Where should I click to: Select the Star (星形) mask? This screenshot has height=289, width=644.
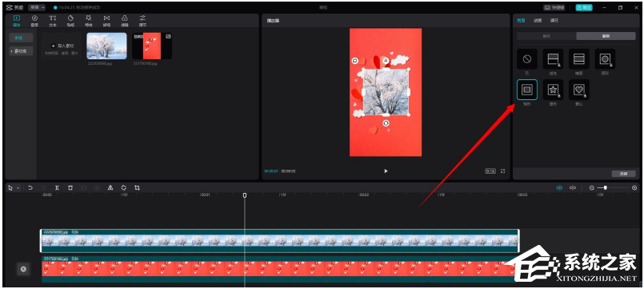pos(553,90)
